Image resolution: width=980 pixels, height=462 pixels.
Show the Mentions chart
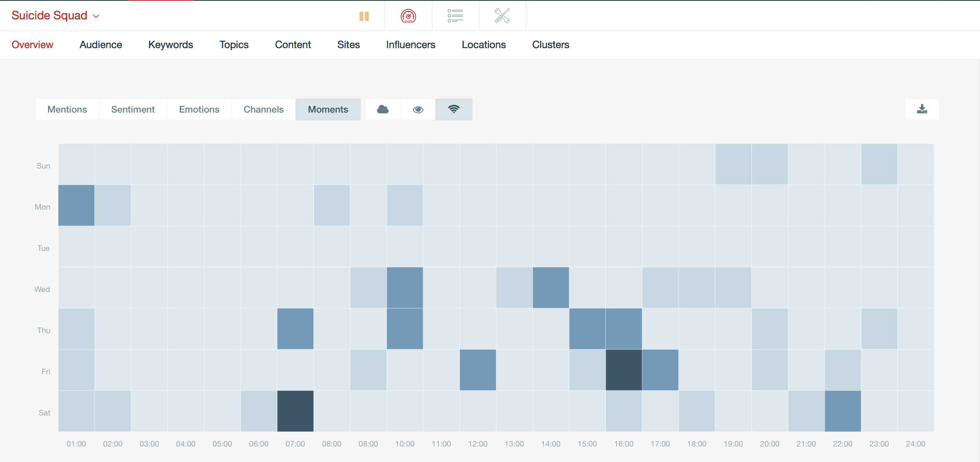tap(67, 109)
